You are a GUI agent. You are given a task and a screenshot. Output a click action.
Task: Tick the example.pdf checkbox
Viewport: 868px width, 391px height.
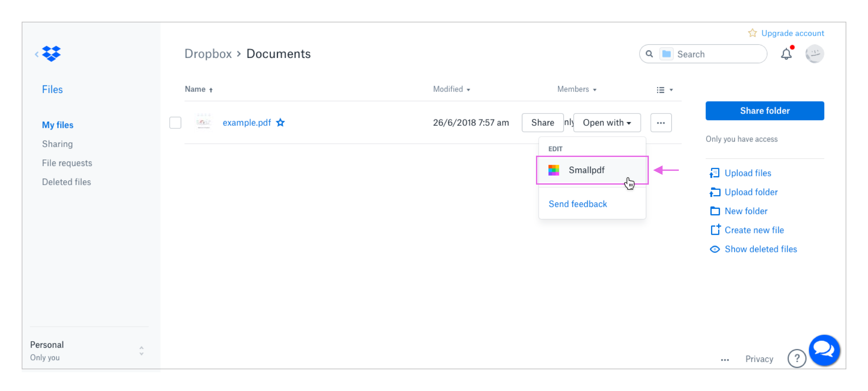pyautogui.click(x=175, y=123)
